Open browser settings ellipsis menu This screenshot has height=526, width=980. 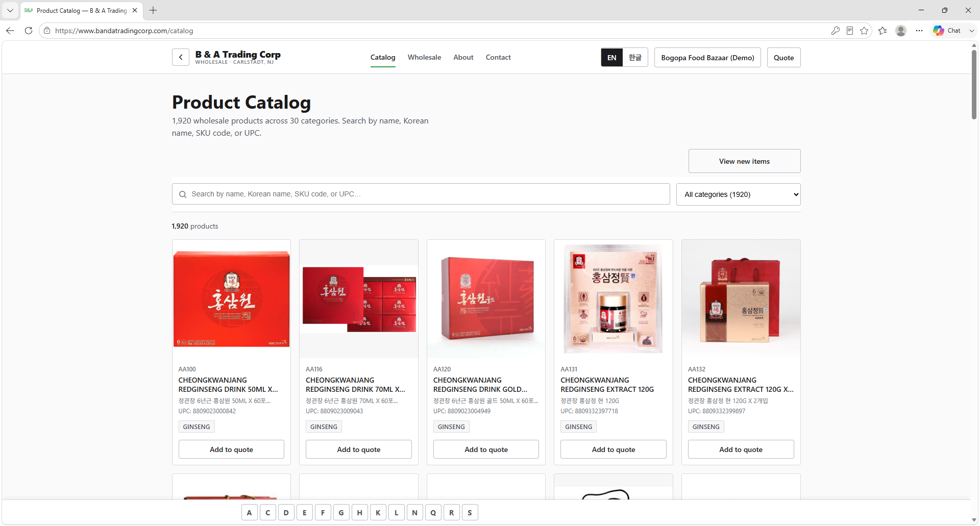tap(919, 31)
